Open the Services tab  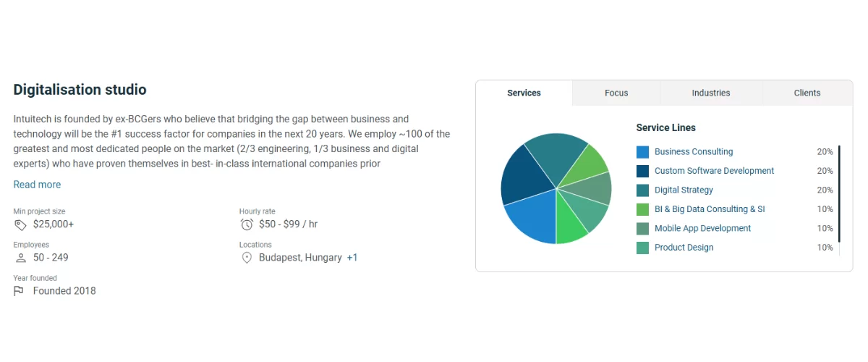524,93
